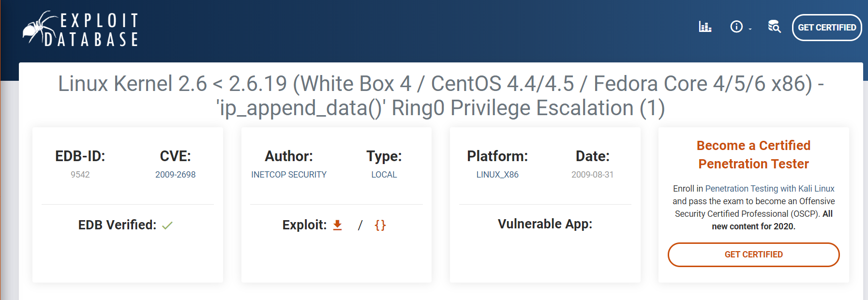The width and height of the screenshot is (868, 300).
Task: Click the Become a Certified Penetration Tester heading
Action: click(754, 155)
